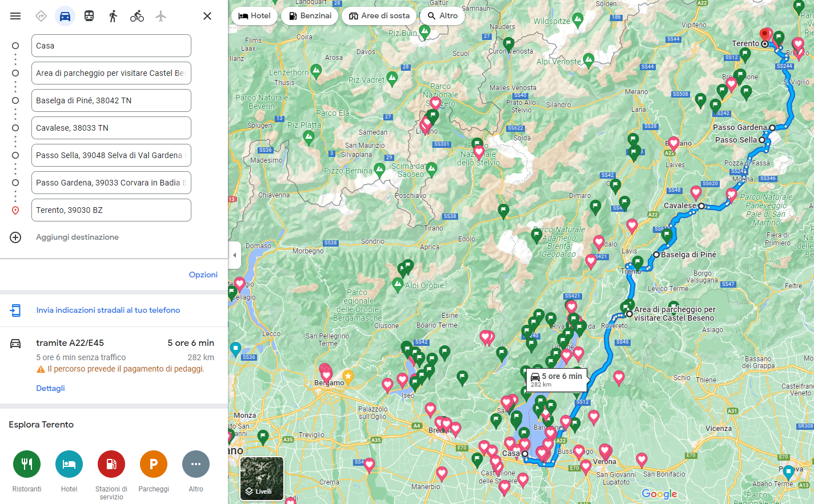Select driving travel mode icon

pos(65,16)
